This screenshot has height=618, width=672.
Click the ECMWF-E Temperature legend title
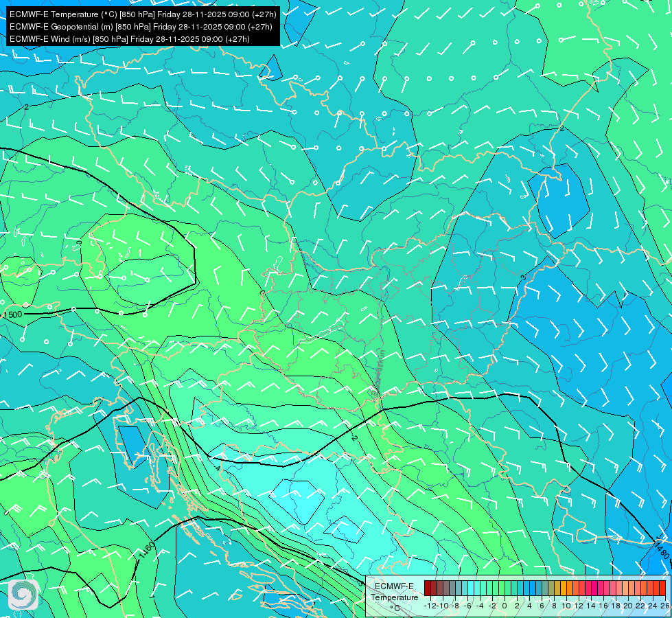tap(394, 592)
